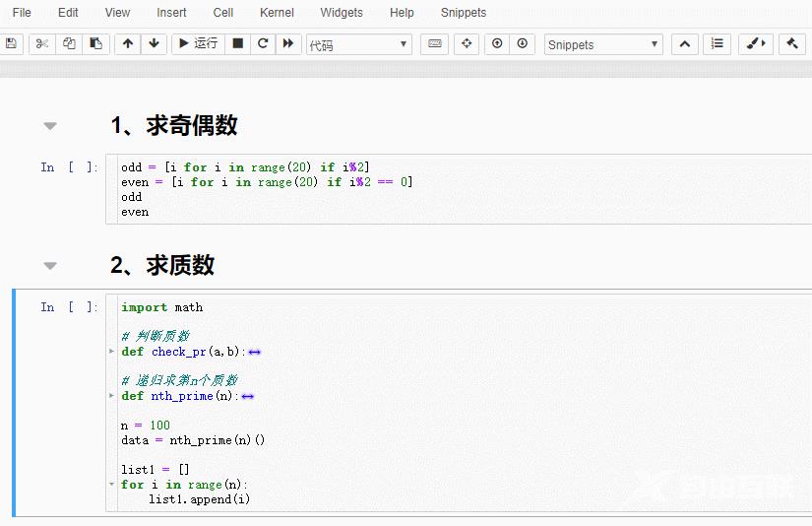Open the Snippets dropdown in toolbar
The image size is (812, 526).
coord(603,44)
